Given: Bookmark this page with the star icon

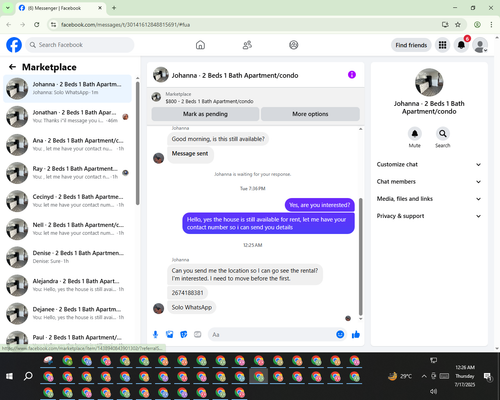Looking at the screenshot, I should (x=458, y=25).
